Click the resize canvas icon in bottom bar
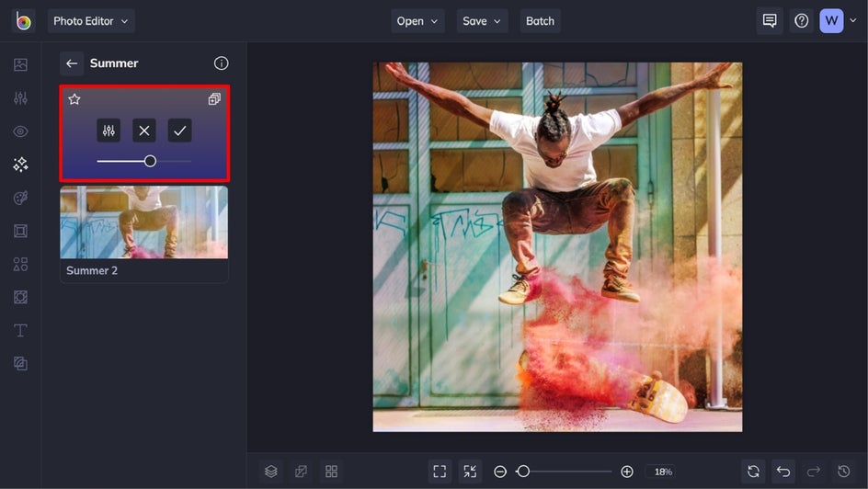The image size is (868, 489). point(302,472)
